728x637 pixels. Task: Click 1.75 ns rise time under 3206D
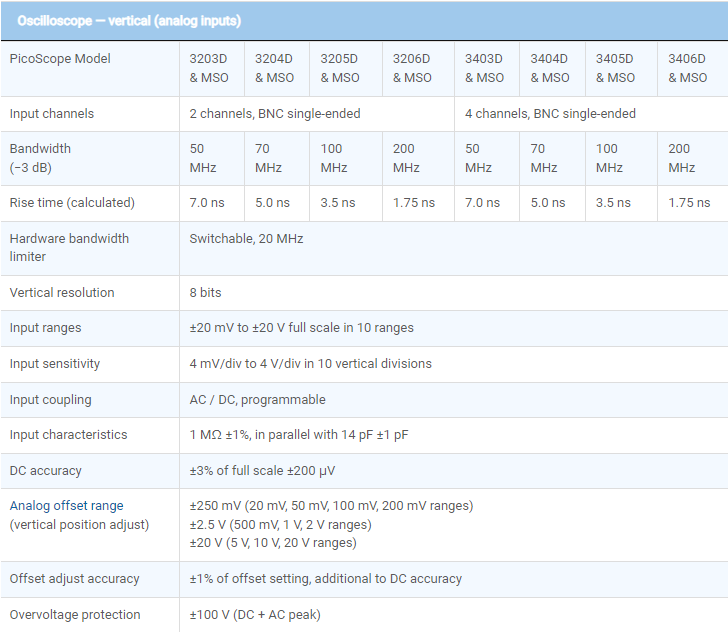(414, 203)
